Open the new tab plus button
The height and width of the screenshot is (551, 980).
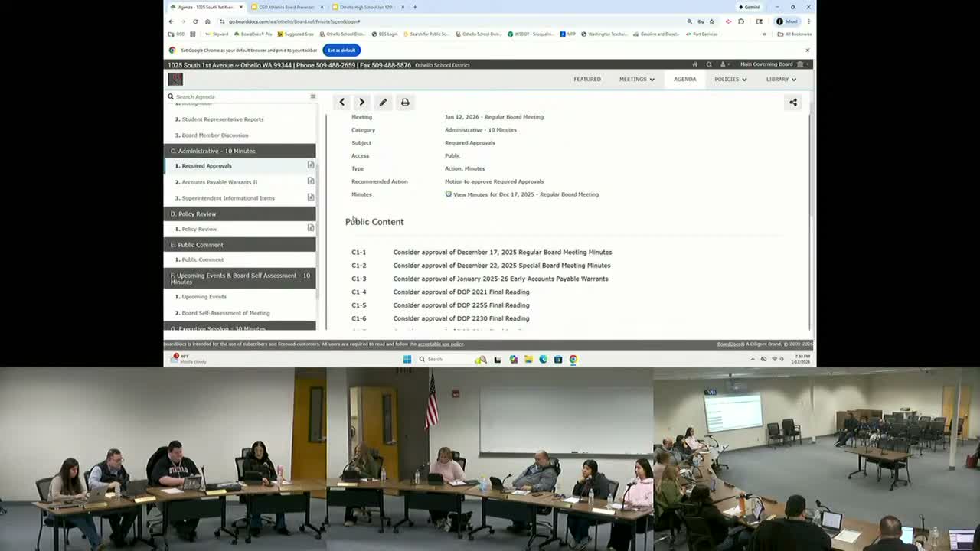[x=415, y=7]
